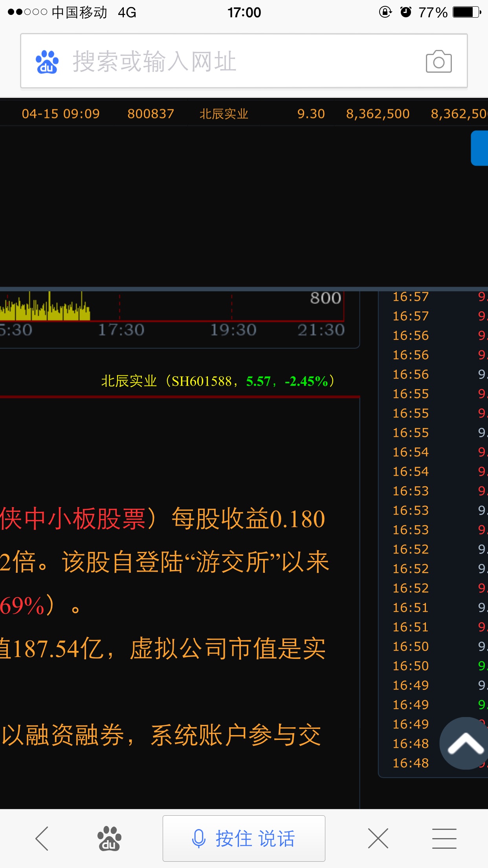This screenshot has height=868, width=488.
Task: Select the 04-15 09:09 transaction row
Action: point(61,114)
